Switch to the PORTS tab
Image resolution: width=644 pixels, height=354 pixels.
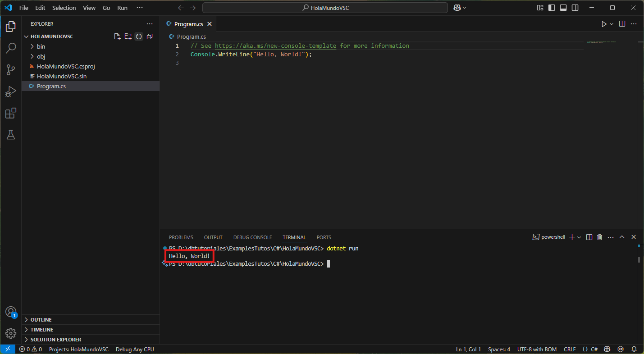[x=324, y=237]
